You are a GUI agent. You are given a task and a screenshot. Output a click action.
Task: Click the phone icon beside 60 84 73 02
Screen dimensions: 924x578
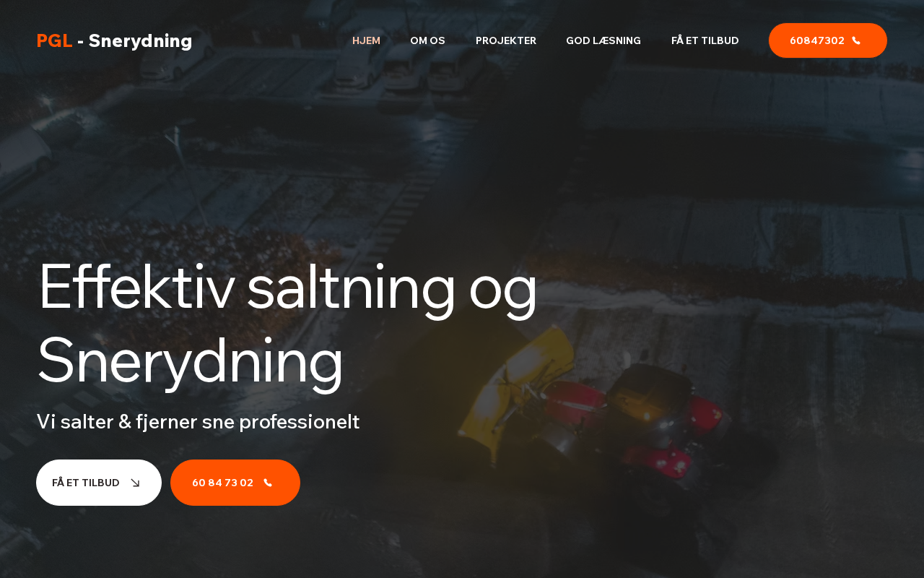[x=268, y=483]
